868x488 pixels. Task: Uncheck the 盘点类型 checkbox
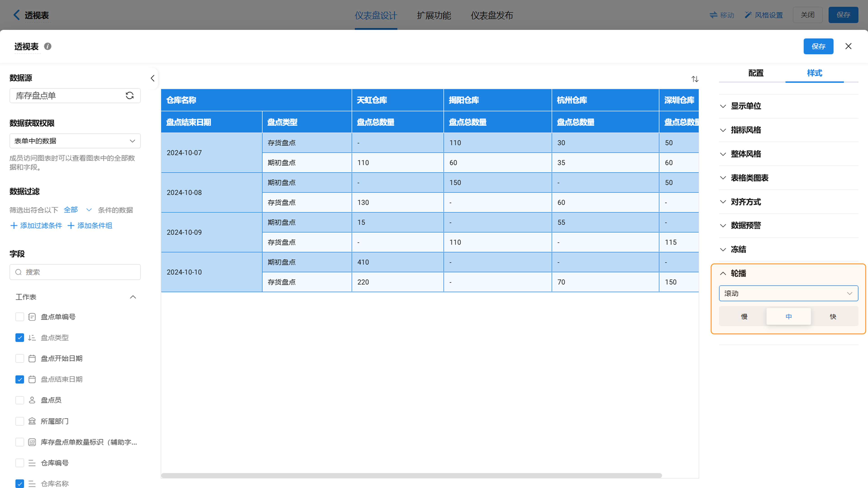[x=19, y=338]
